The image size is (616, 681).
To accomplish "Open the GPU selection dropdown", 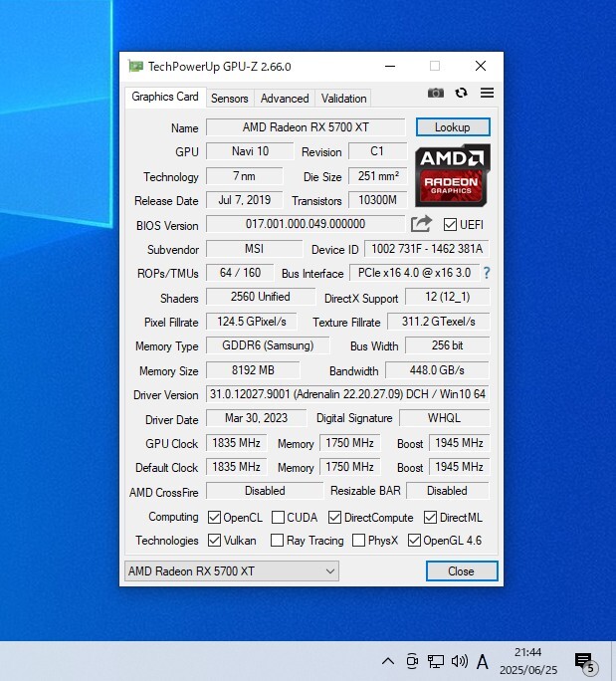I will coord(232,570).
